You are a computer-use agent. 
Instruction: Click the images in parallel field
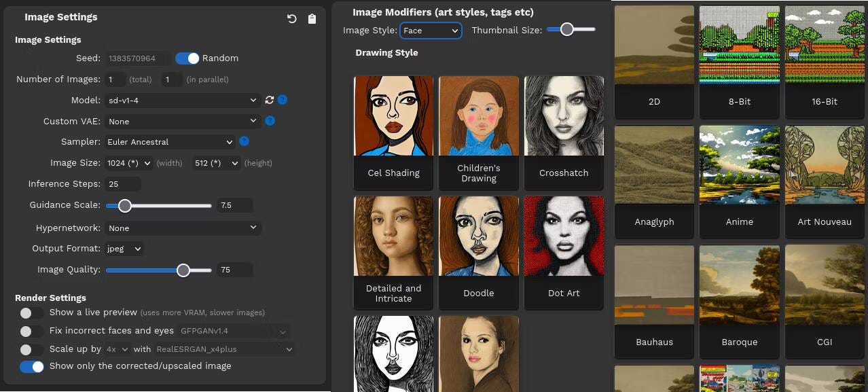point(172,79)
